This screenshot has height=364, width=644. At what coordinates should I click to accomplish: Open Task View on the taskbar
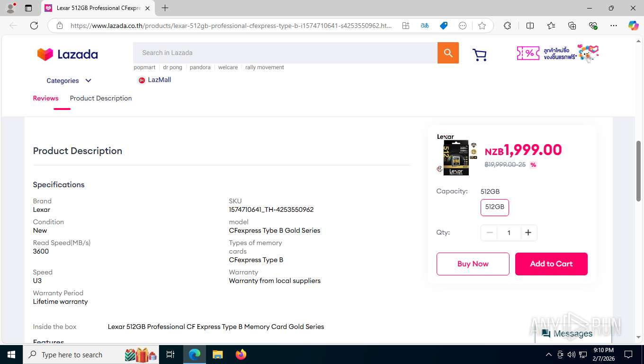170,355
